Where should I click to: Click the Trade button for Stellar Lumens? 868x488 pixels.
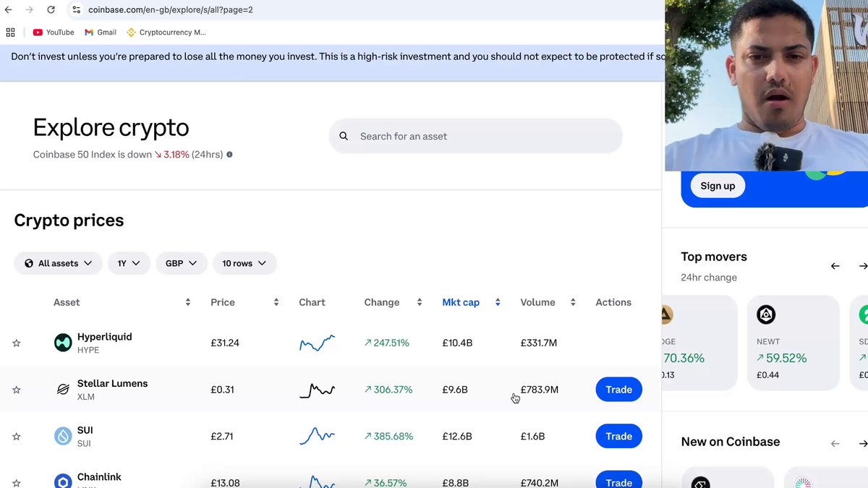[x=618, y=390]
